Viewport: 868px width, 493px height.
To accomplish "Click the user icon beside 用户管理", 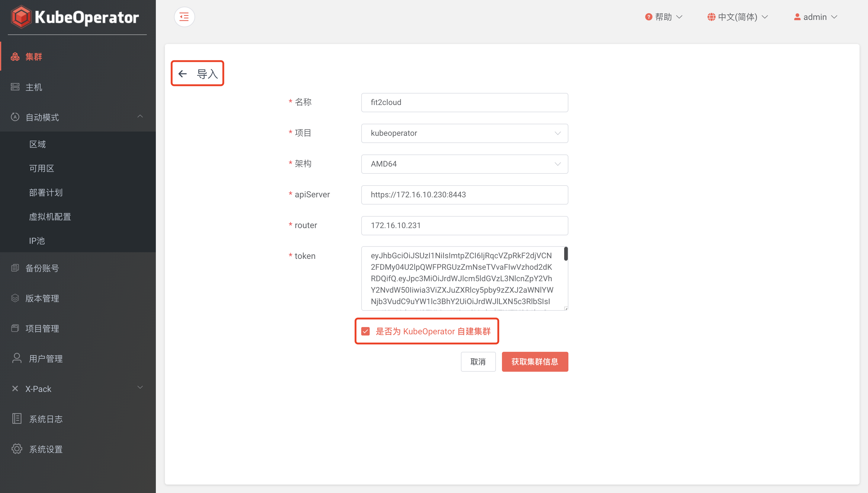I will [x=17, y=358].
